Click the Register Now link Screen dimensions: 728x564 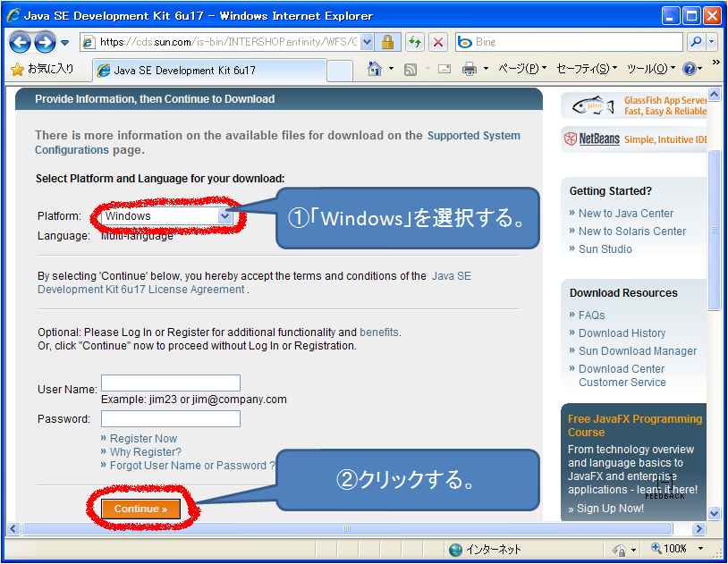tap(143, 439)
